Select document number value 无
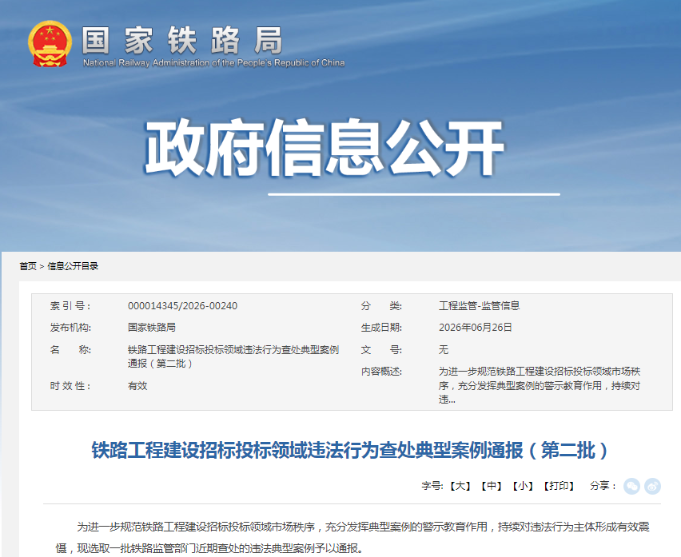This screenshot has width=681, height=557. coord(443,350)
